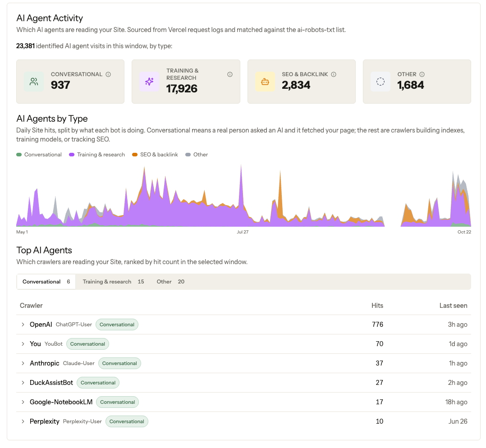The height and width of the screenshot is (448, 486).
Task: Sort by the Last seen column header
Action: tap(453, 306)
